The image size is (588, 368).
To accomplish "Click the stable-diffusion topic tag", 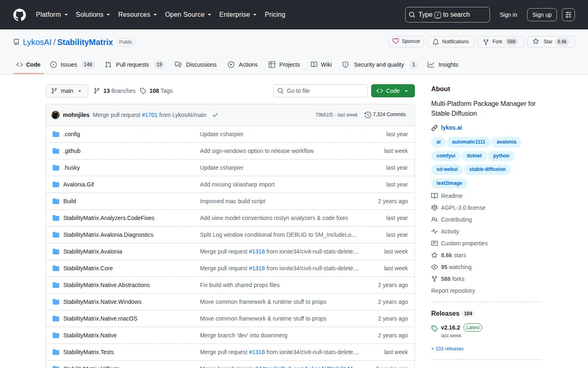I will tap(487, 169).
